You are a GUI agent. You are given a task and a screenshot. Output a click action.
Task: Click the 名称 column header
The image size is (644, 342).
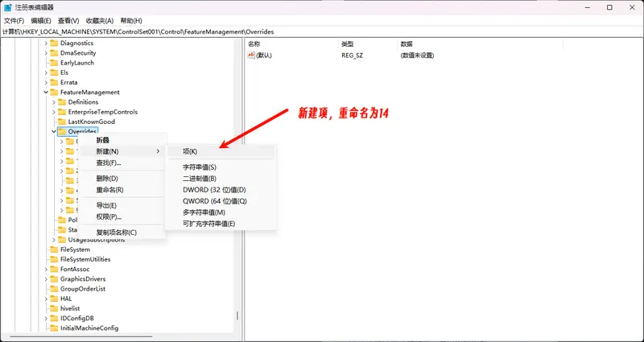292,44
